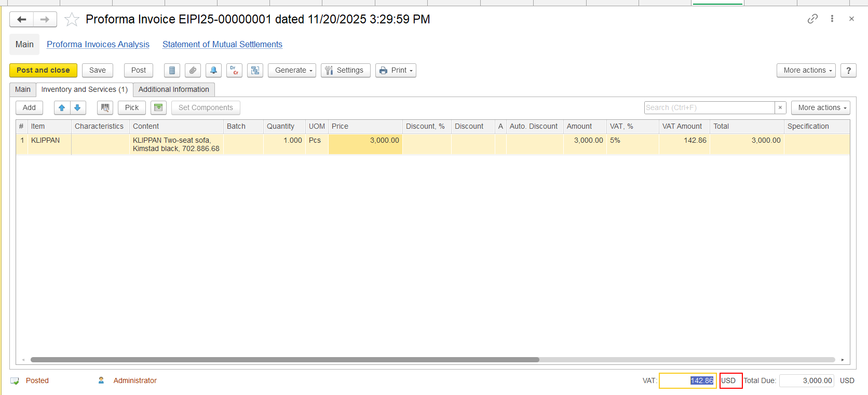Expand the table's More actions dropdown
868x395 pixels.
tap(820, 108)
